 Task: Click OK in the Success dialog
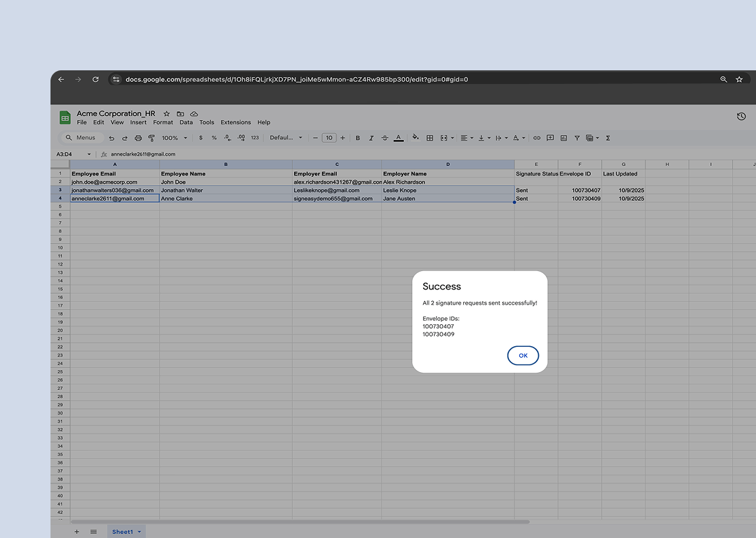coord(523,356)
